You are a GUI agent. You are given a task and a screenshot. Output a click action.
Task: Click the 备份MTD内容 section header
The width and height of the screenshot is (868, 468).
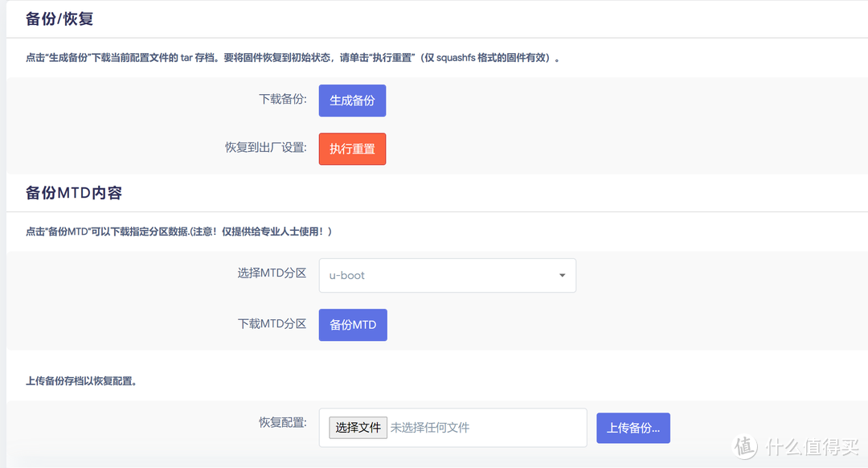74,192
